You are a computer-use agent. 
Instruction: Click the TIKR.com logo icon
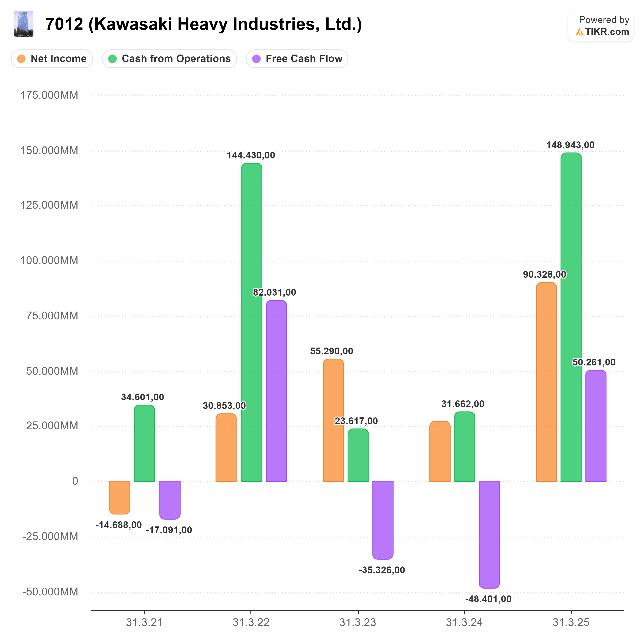click(x=579, y=32)
